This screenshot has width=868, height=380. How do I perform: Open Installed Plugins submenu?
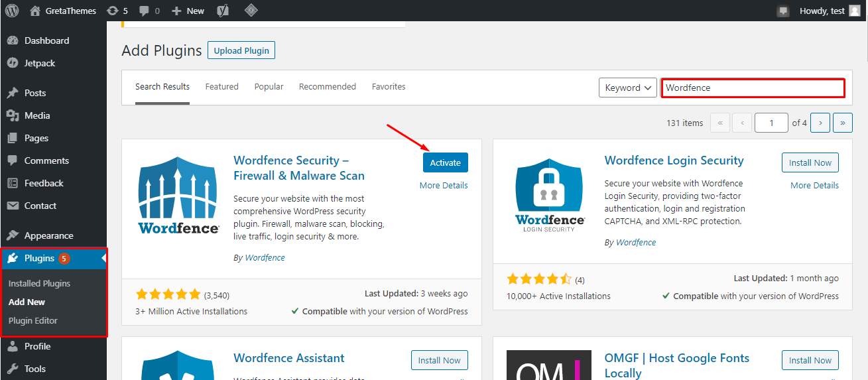tap(39, 283)
